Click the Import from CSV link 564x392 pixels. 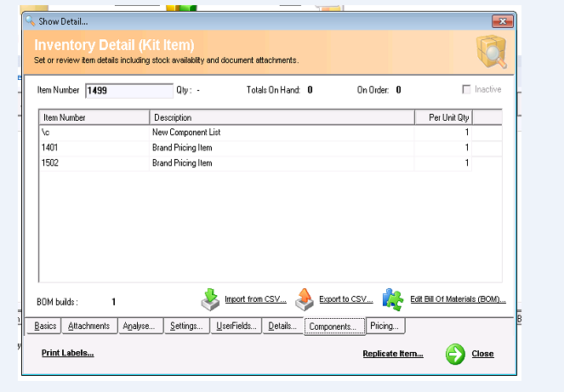[x=255, y=299]
